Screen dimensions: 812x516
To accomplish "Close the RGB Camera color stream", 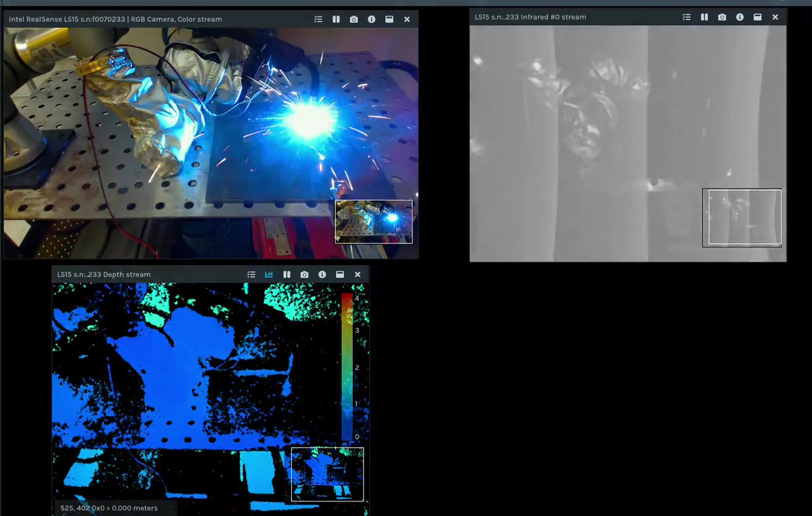I will pyautogui.click(x=407, y=20).
